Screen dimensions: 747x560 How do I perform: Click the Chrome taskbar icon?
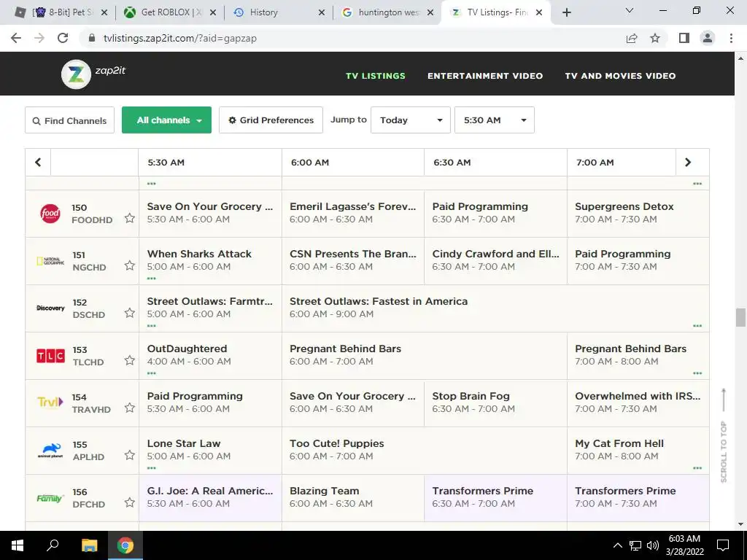coord(125,545)
